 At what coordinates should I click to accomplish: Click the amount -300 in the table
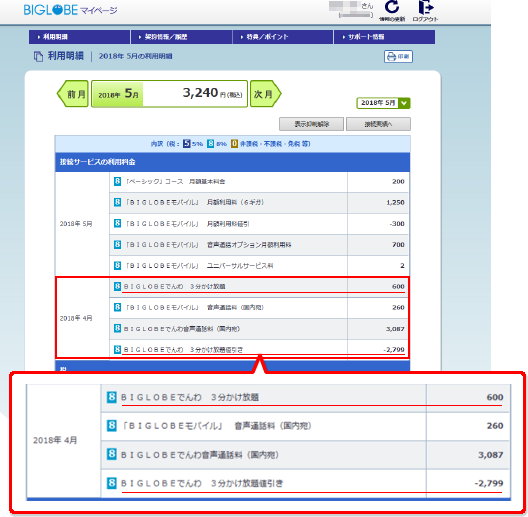tap(397, 224)
